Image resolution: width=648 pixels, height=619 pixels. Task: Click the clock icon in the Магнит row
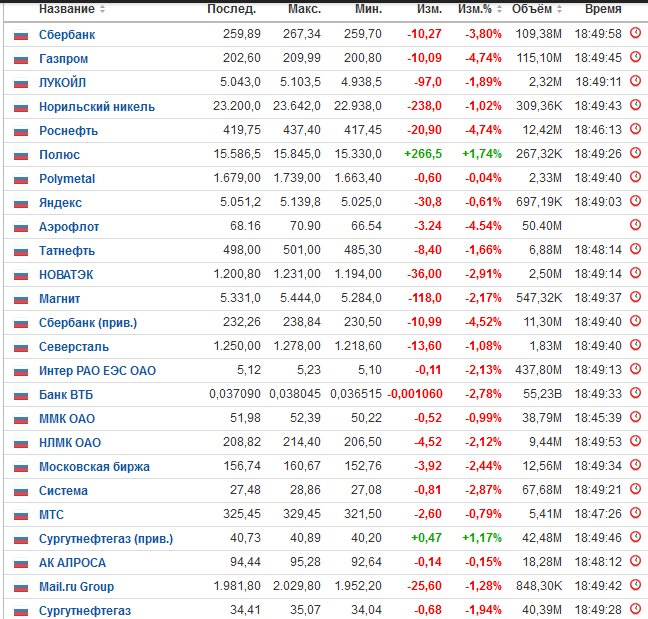point(636,296)
